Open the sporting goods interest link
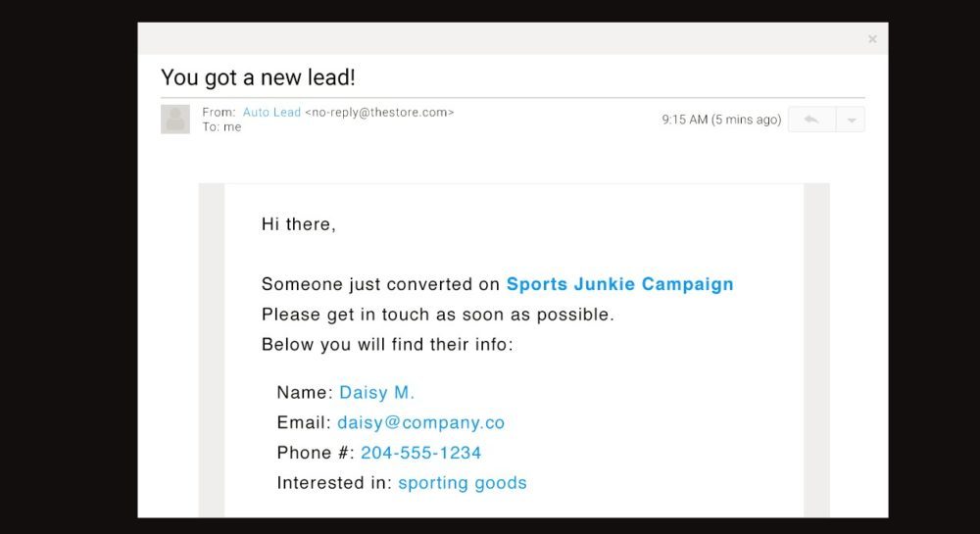This screenshot has height=534, width=980. (463, 483)
